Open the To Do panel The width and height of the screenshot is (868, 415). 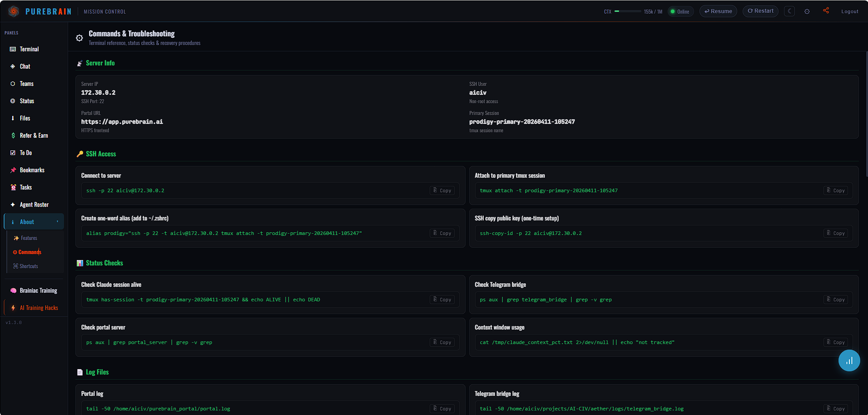34,153
